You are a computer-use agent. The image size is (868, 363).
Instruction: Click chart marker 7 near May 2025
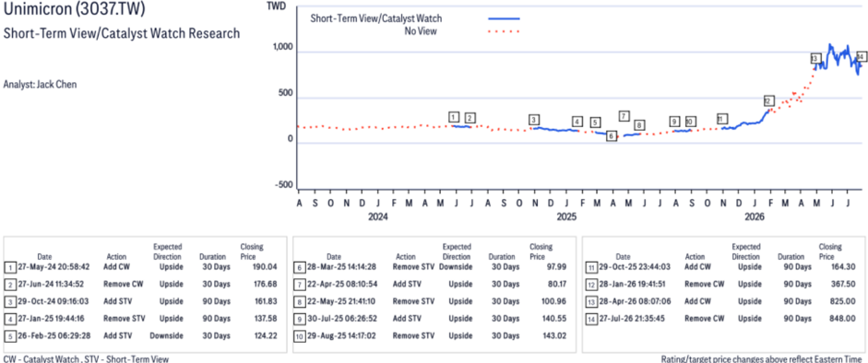(624, 116)
